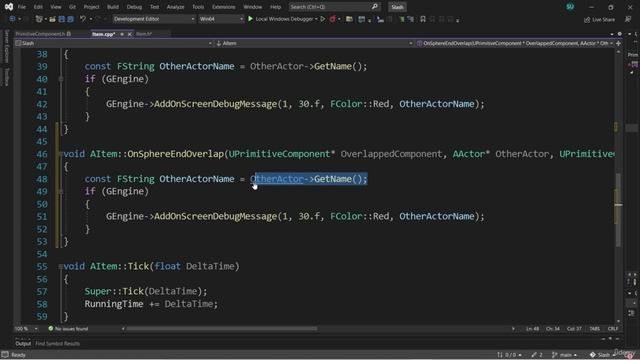The width and height of the screenshot is (640, 360).
Task: Collapse the Tick function at line 55
Action: 60,266
